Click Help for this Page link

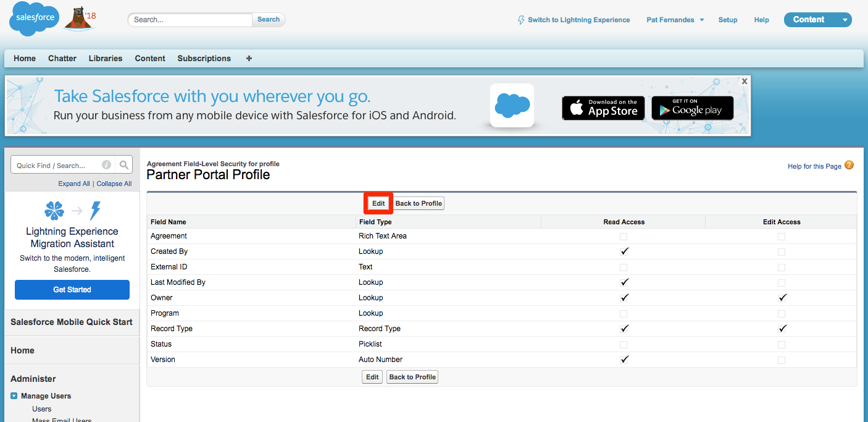814,166
